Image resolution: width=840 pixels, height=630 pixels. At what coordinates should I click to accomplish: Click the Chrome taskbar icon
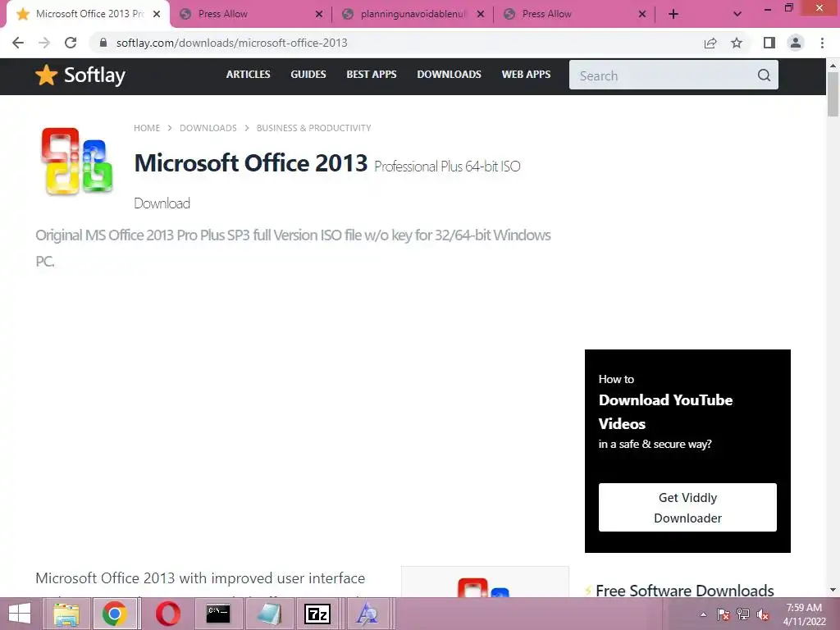(x=115, y=614)
